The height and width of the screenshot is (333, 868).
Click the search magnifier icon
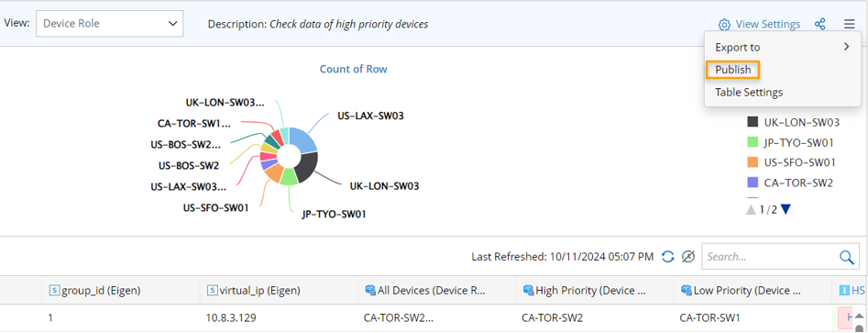point(846,257)
